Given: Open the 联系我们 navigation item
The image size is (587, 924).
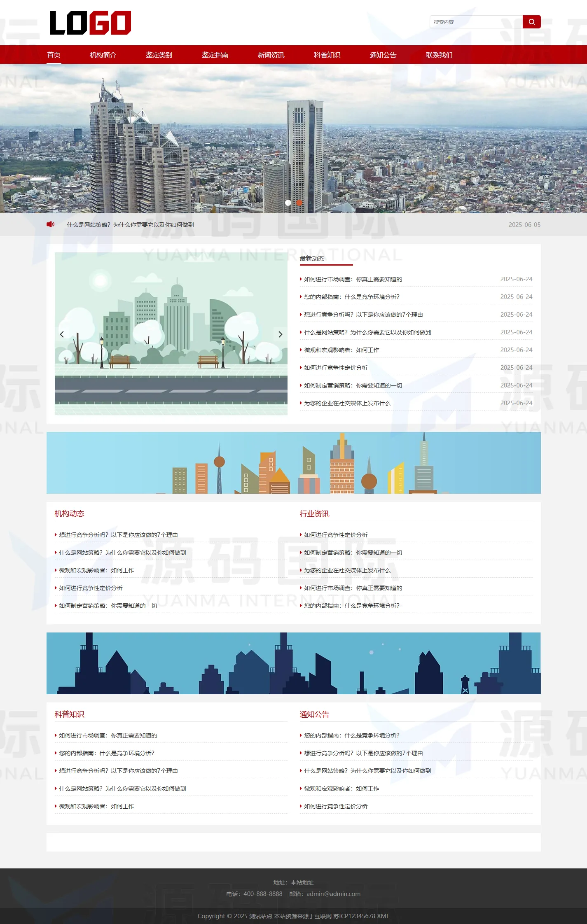Looking at the screenshot, I should [439, 55].
